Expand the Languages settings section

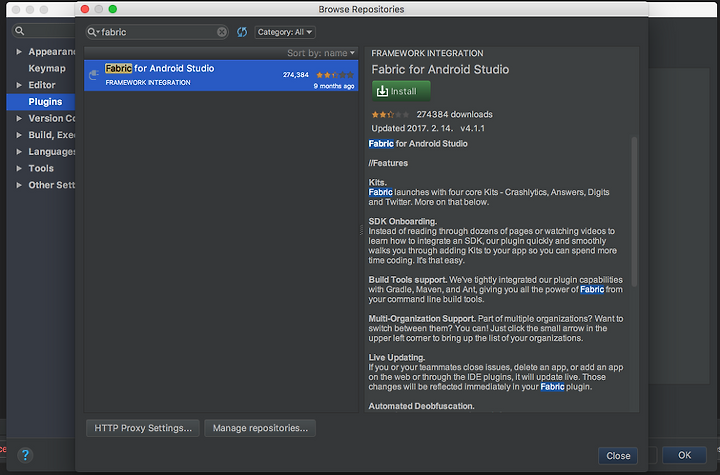[19, 152]
